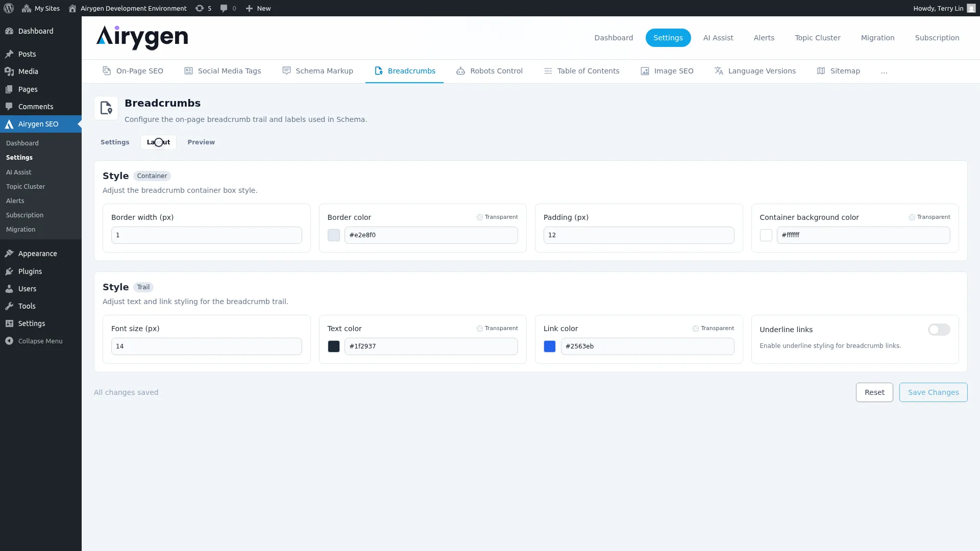Click the New plus icon in admin bar
This screenshot has width=980, height=551.
coord(249,8)
